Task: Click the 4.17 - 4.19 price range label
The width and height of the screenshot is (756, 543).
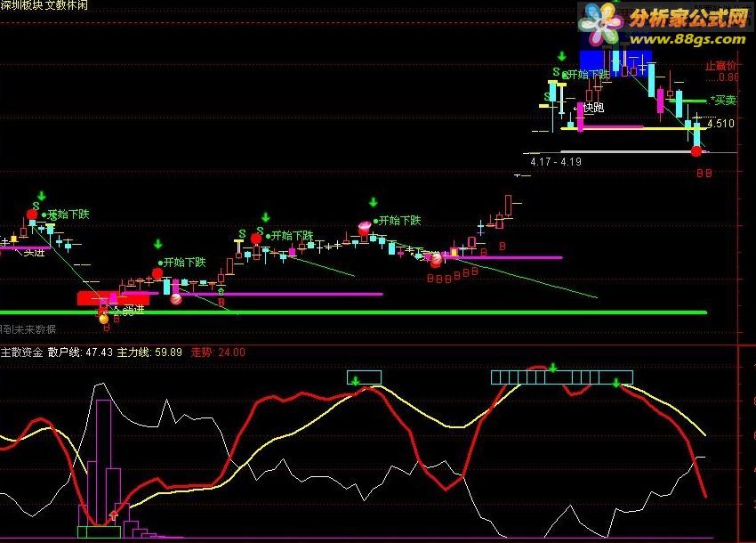Action: [x=555, y=162]
